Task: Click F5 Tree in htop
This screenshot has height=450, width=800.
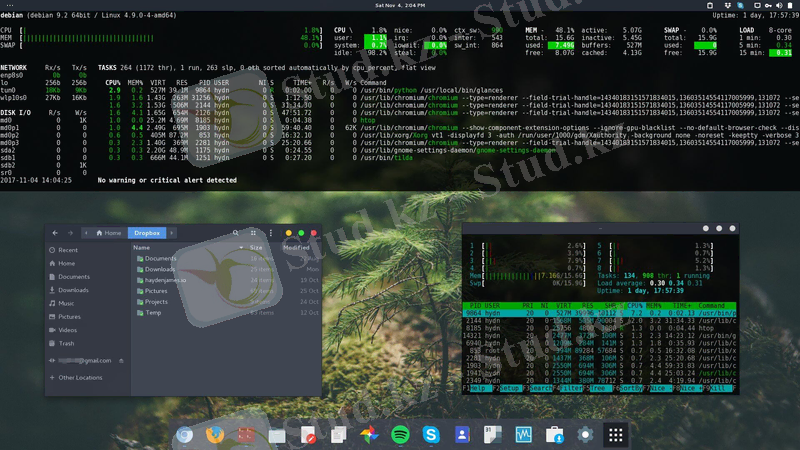Action: tap(597, 388)
